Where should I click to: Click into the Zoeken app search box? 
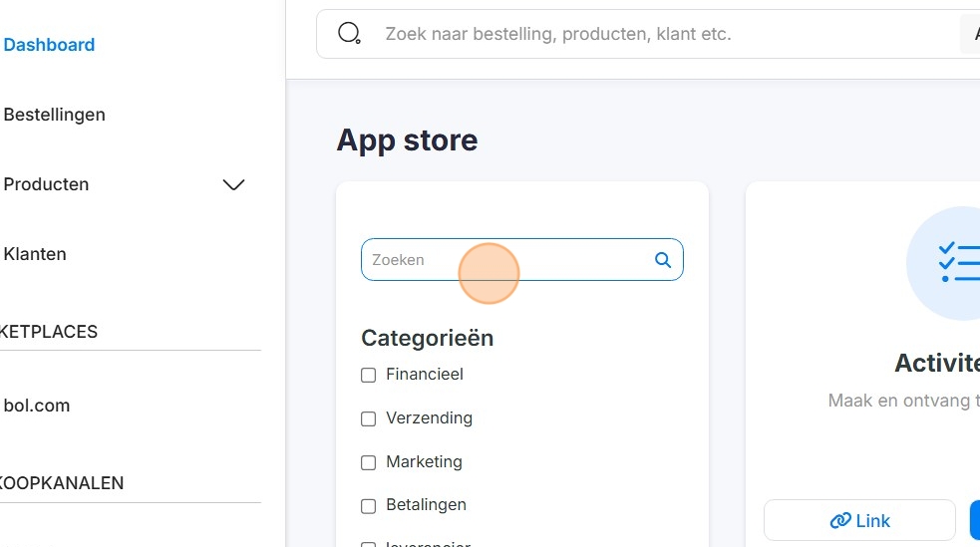coord(503,260)
